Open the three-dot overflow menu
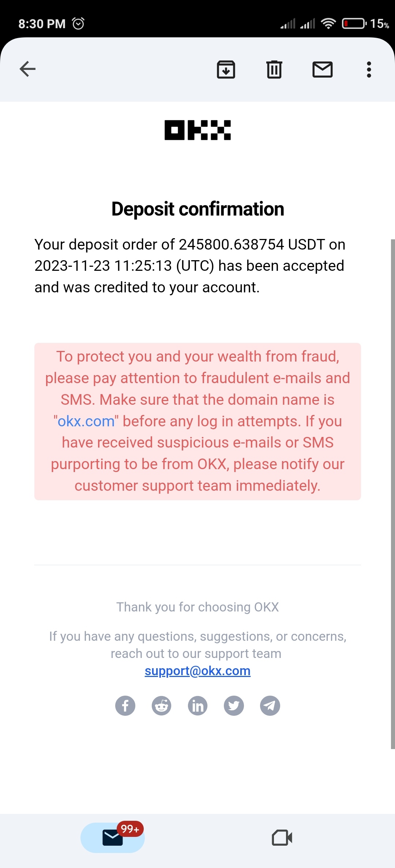The width and height of the screenshot is (395, 868). [369, 69]
